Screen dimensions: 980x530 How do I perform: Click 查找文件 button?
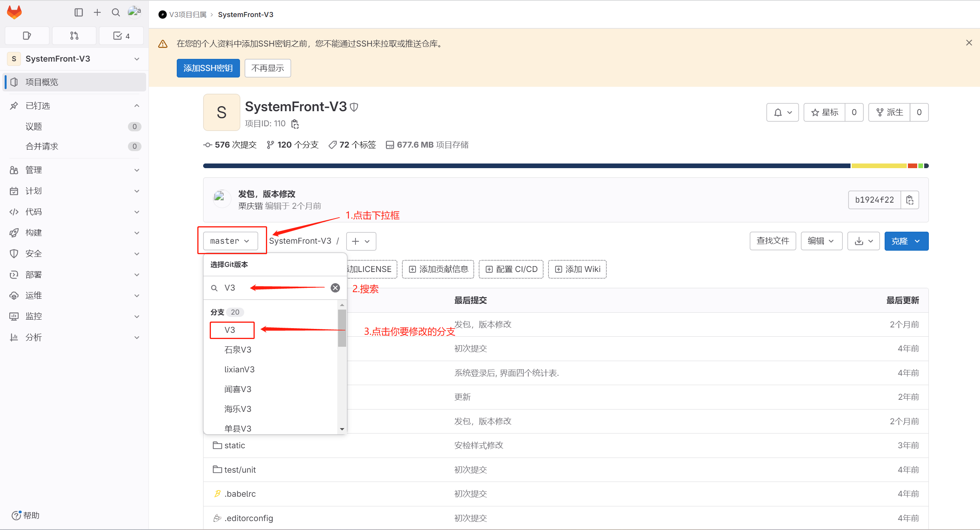tap(773, 241)
